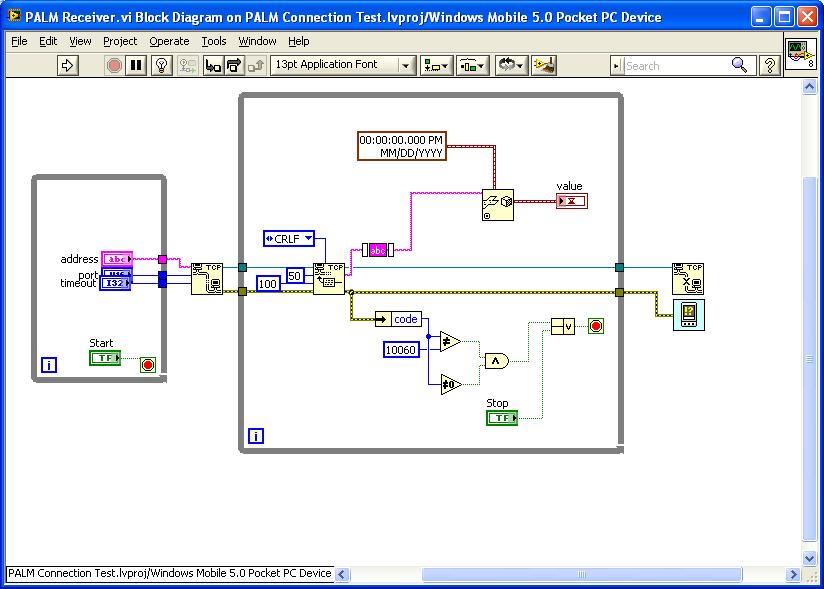Click the Run arrow button

pyautogui.click(x=68, y=65)
